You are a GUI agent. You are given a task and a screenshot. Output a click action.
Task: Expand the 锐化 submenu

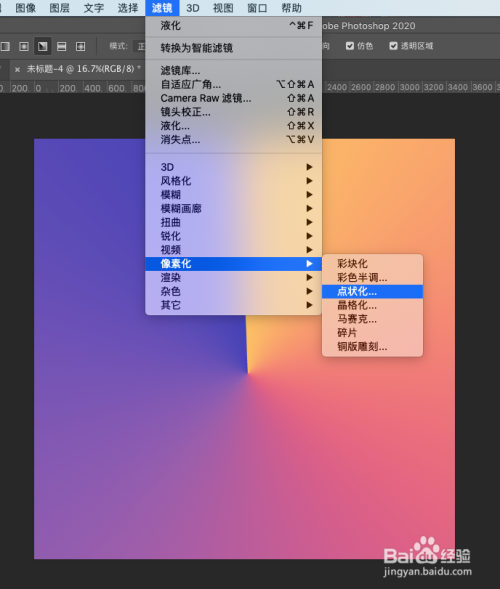(x=233, y=236)
